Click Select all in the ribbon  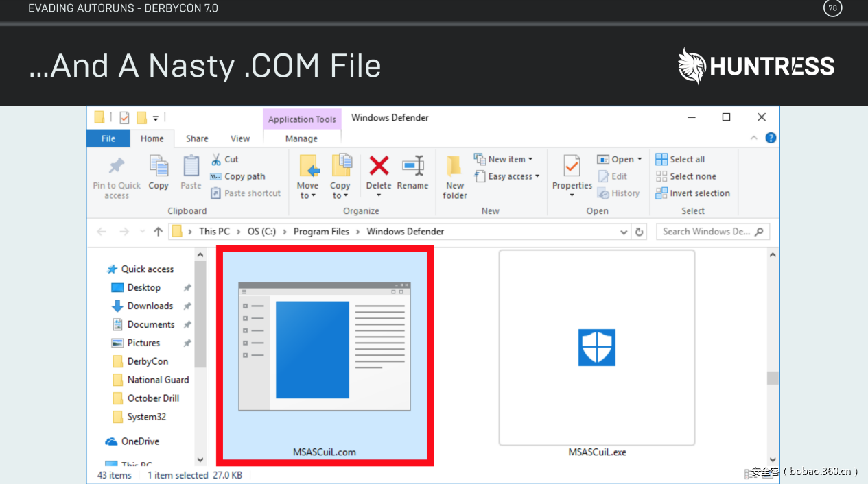coord(687,159)
